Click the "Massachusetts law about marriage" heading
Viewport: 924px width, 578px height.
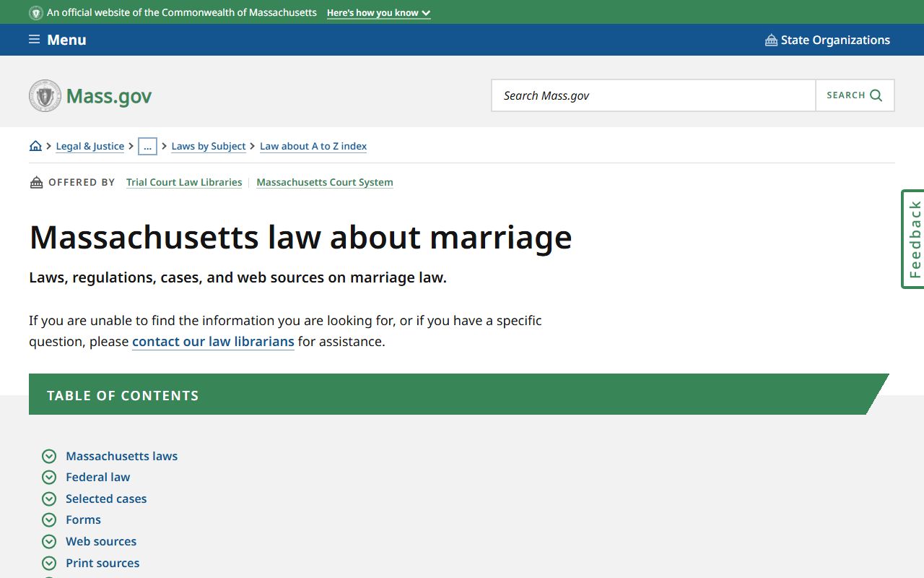point(300,237)
